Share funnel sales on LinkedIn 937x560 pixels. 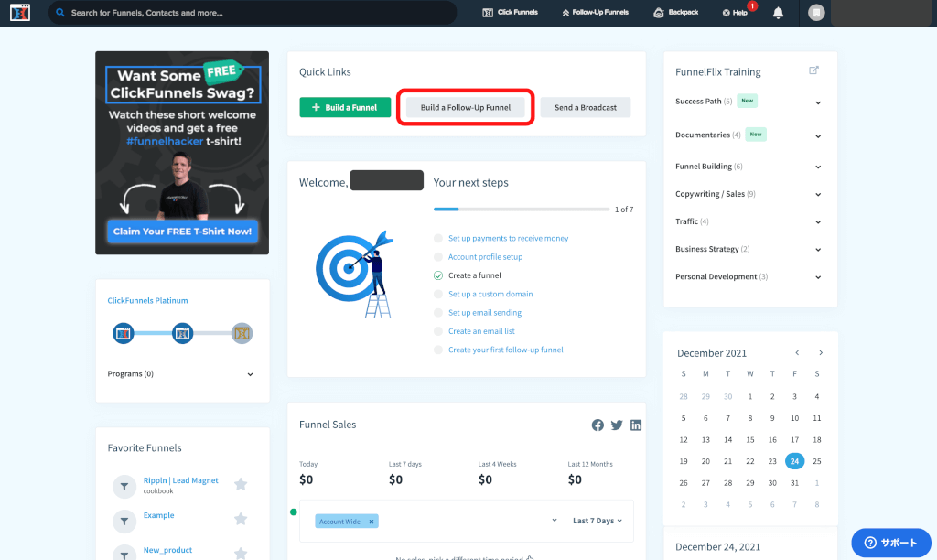(x=636, y=425)
